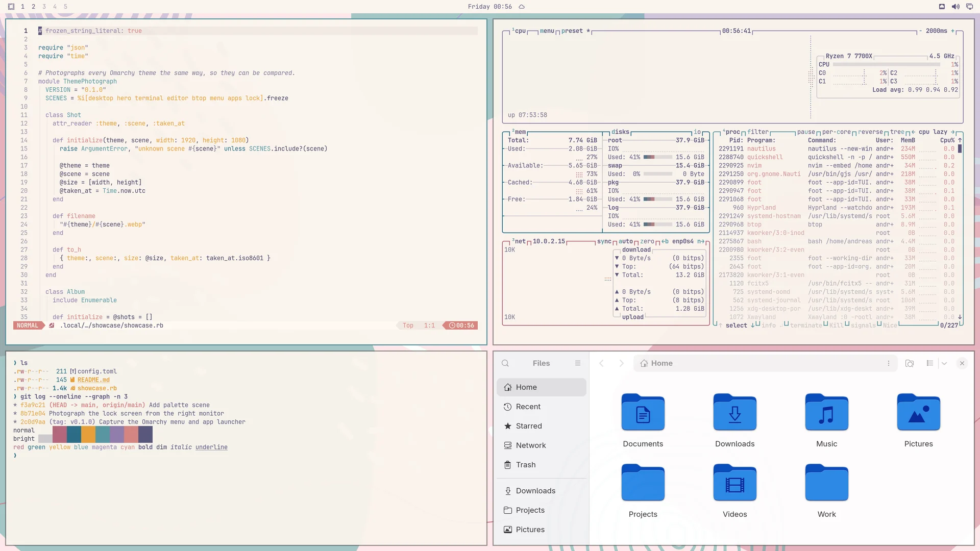
Task: Click zero in btop net box
Action: (647, 242)
